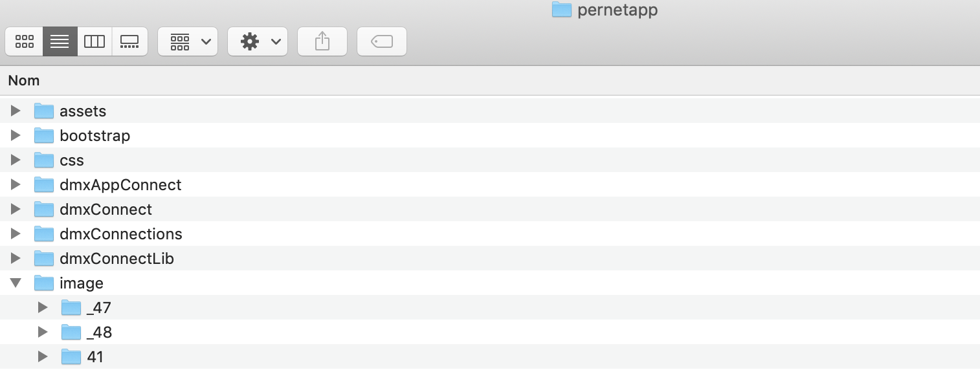Expand the assets folder
980x370 pixels.
click(x=16, y=111)
